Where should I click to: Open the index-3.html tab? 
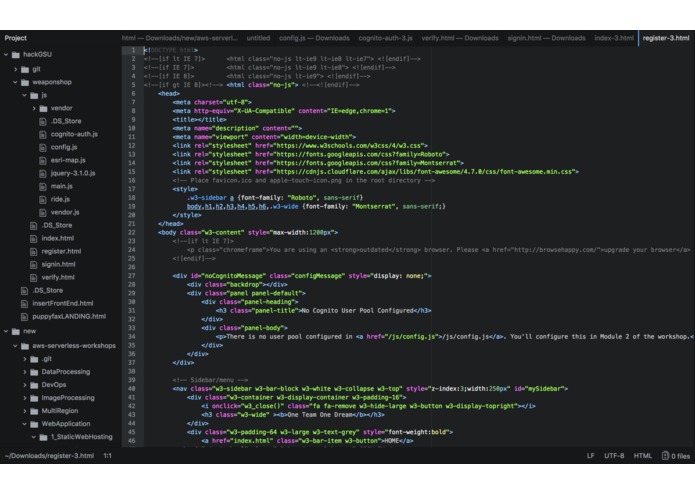tap(614, 38)
